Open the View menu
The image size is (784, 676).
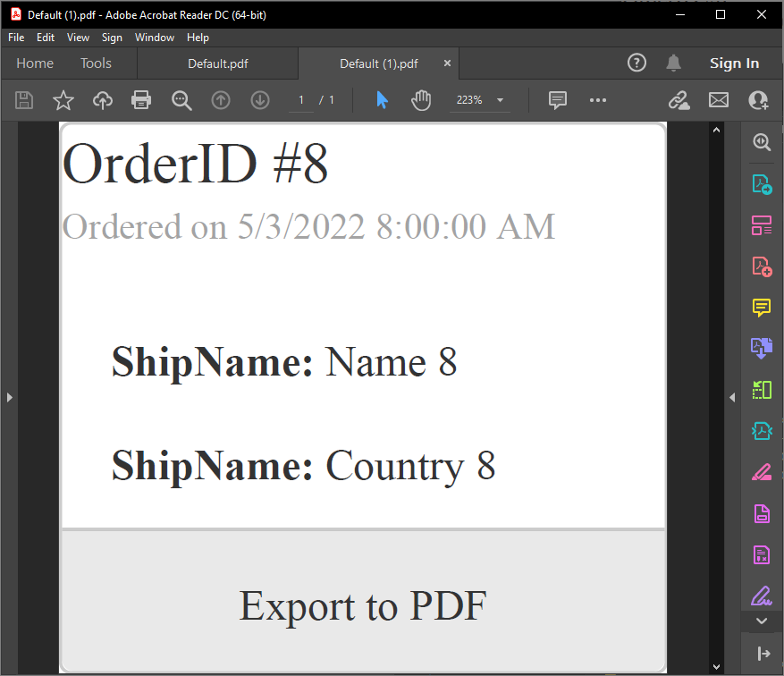click(x=78, y=38)
